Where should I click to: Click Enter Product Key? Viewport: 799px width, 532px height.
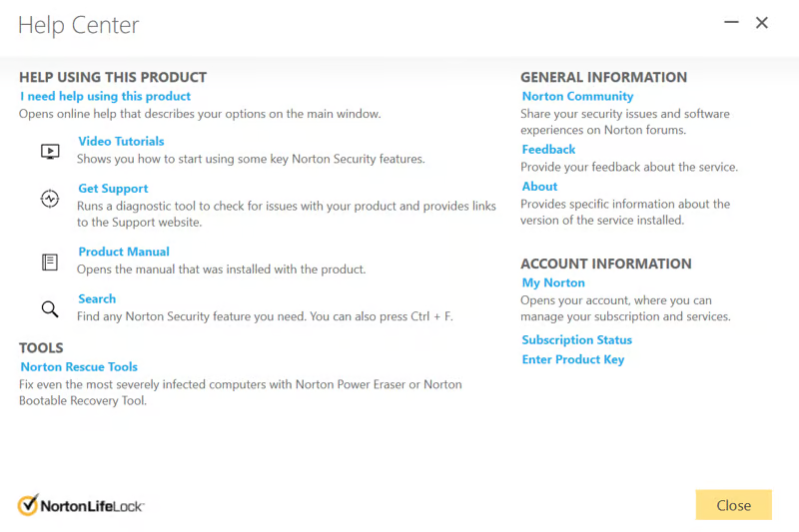572,359
